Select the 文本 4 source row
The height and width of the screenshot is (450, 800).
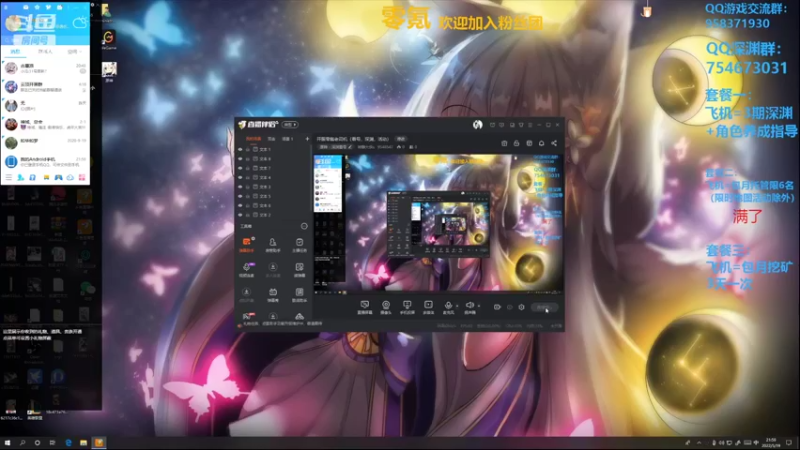click(x=274, y=178)
